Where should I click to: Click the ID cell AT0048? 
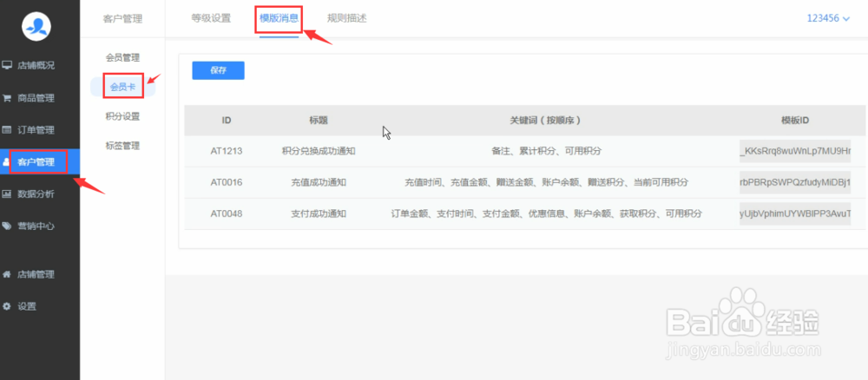click(x=227, y=213)
